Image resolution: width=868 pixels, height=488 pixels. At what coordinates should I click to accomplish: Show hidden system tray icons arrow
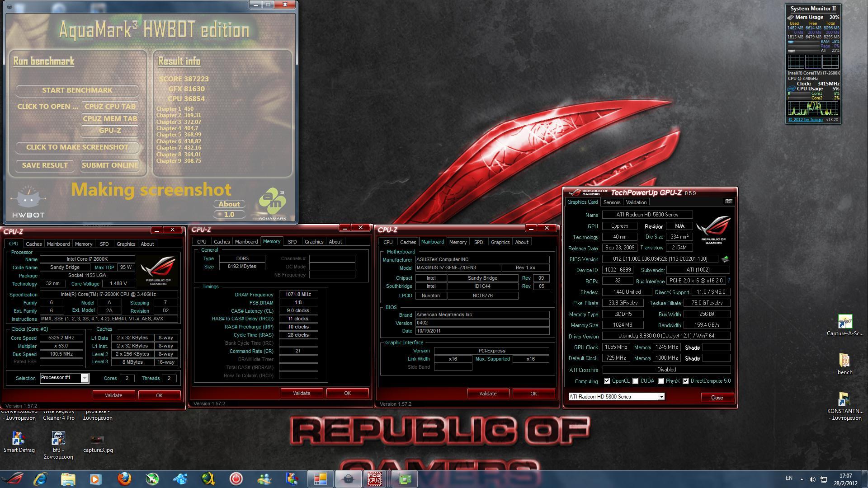pos(802,479)
